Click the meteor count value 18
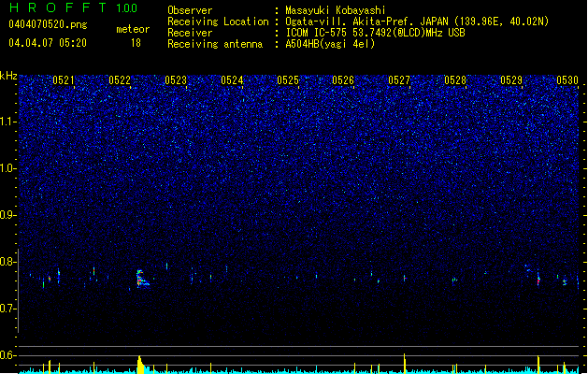 [x=136, y=43]
